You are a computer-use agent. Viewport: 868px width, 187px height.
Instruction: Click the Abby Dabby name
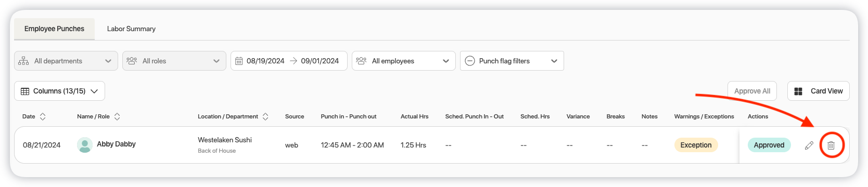[116, 144]
